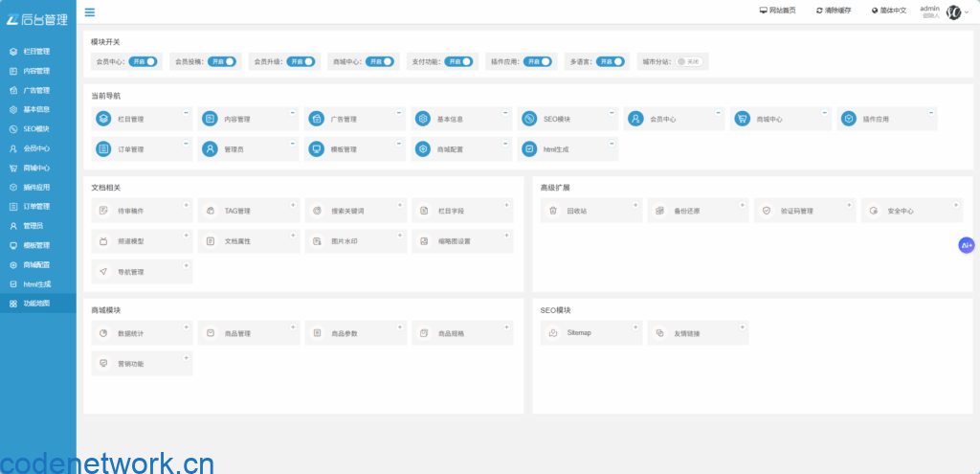Click the Sitemap icon in SEO模块

[x=552, y=333]
